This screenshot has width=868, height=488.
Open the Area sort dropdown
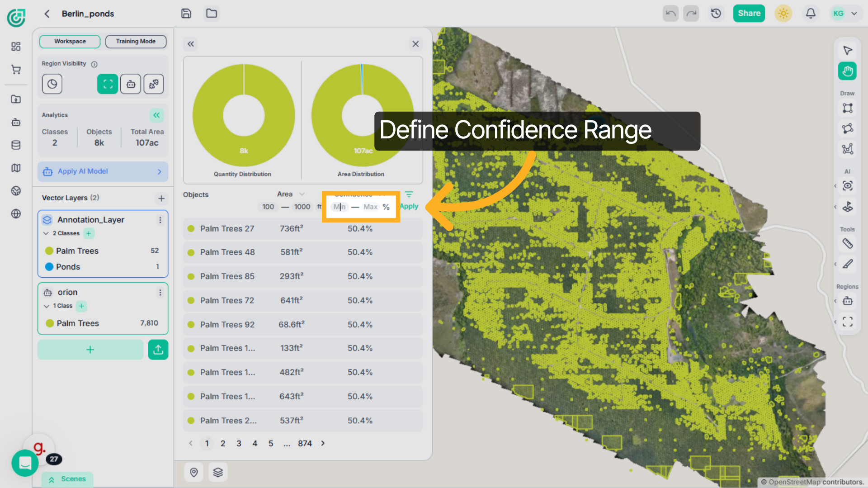[x=302, y=194]
